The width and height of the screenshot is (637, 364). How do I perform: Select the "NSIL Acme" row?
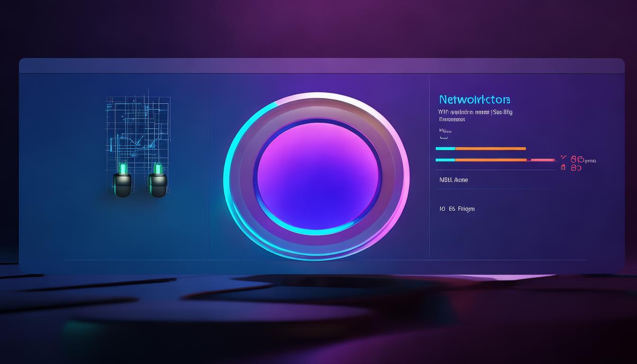[x=454, y=180]
